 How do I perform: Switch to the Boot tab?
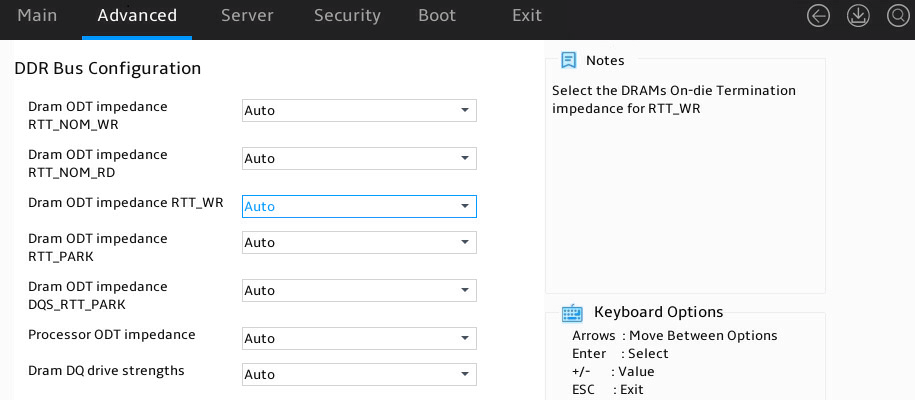(x=437, y=16)
